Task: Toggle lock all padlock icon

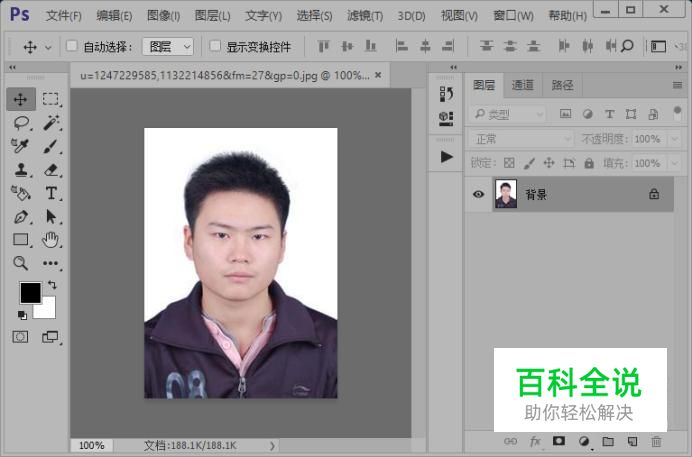Action: point(589,163)
